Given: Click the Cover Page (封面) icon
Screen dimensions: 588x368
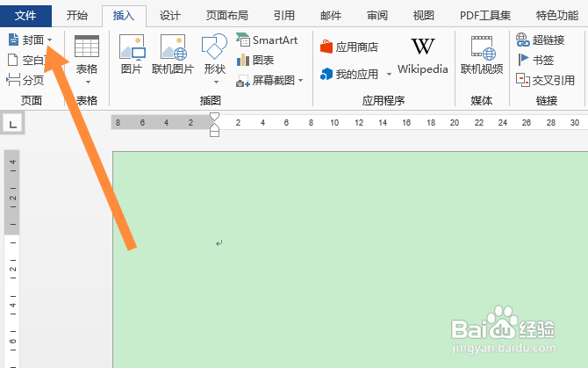Looking at the screenshot, I should 13,40.
